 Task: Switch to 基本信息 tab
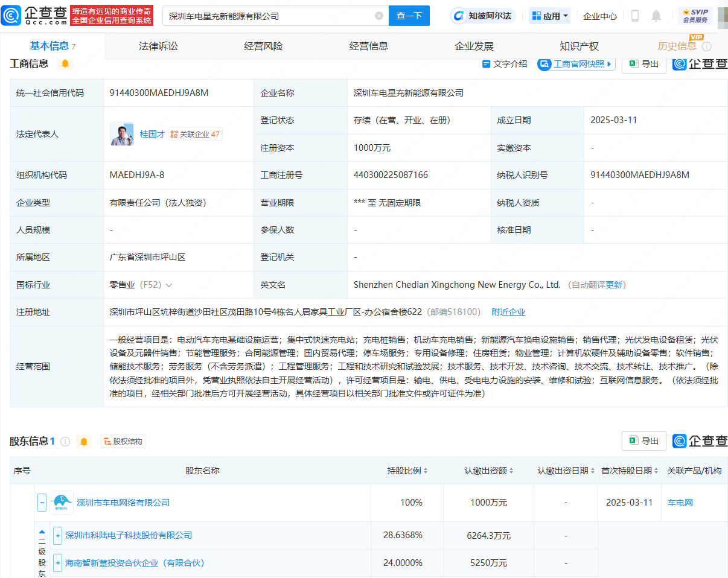point(53,46)
